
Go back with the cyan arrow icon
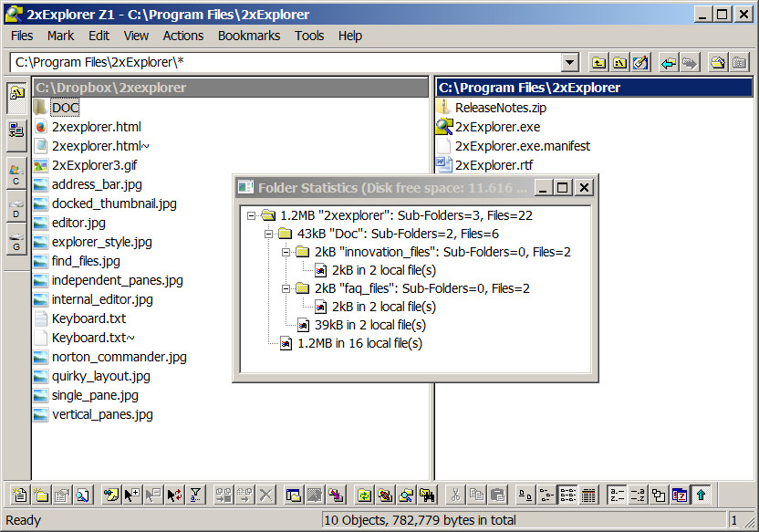(x=669, y=62)
